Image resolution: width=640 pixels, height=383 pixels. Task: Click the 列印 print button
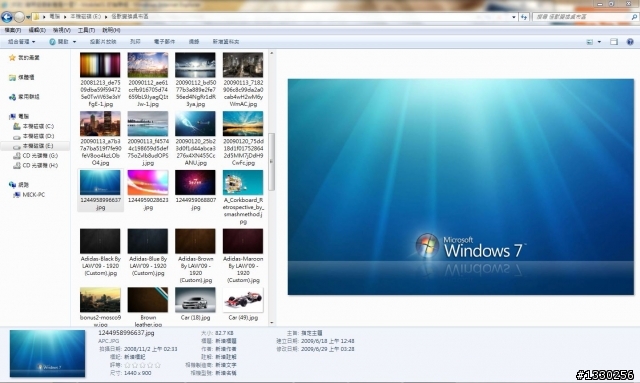tap(135, 42)
